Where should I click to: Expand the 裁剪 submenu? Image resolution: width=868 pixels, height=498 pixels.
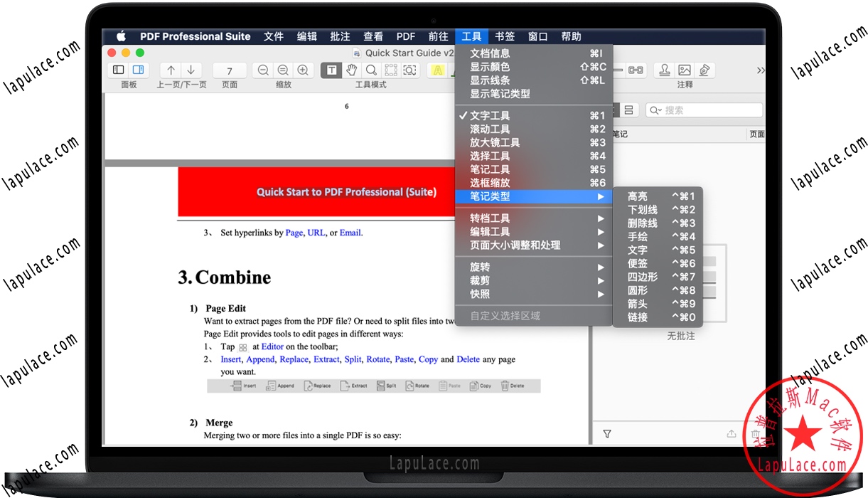(534, 281)
